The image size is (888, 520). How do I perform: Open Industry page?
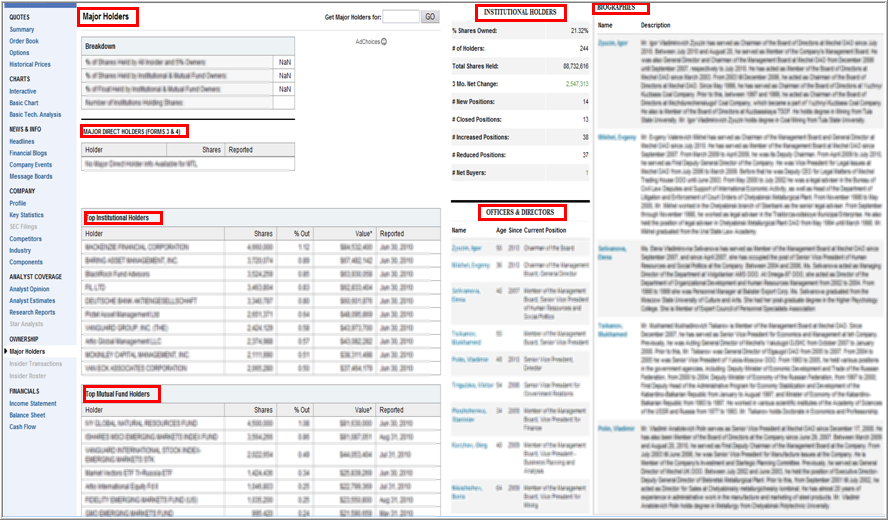(20, 250)
